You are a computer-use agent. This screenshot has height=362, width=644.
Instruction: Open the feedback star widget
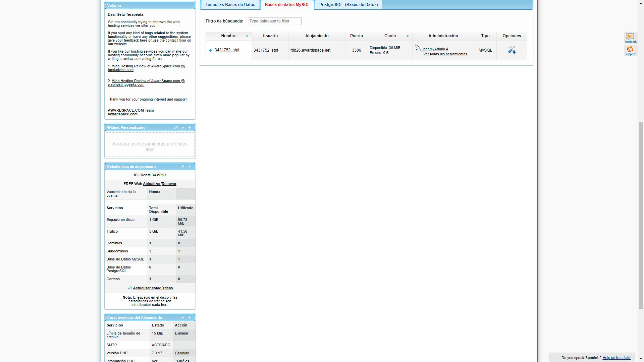pos(631,38)
